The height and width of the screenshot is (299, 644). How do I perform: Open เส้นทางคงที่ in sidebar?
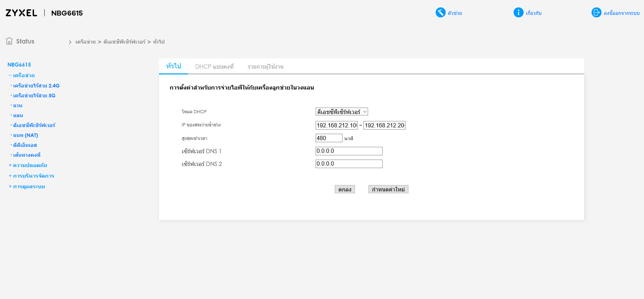click(27, 155)
